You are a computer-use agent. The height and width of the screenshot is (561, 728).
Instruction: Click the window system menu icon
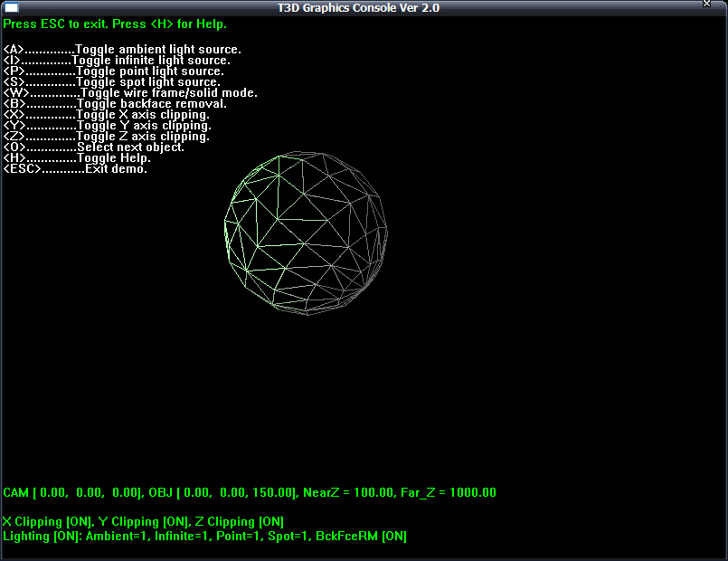pyautogui.click(x=11, y=7)
